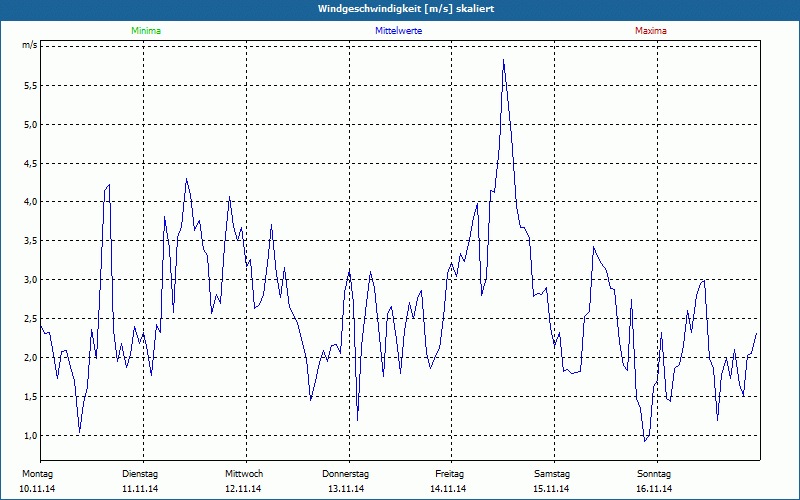Viewport: 800px width, 500px height.
Task: Click the 2,5 y-axis value
Action: point(31,319)
